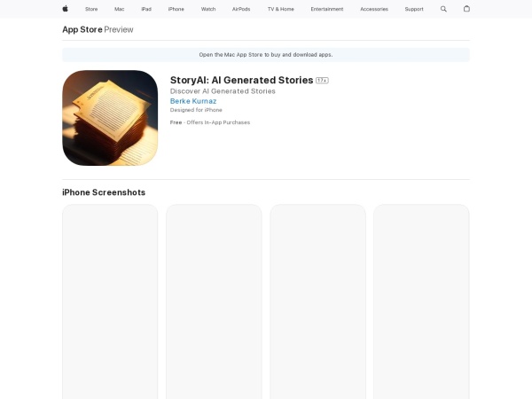Open the Support navigation link
The image size is (532, 399).
click(x=414, y=9)
